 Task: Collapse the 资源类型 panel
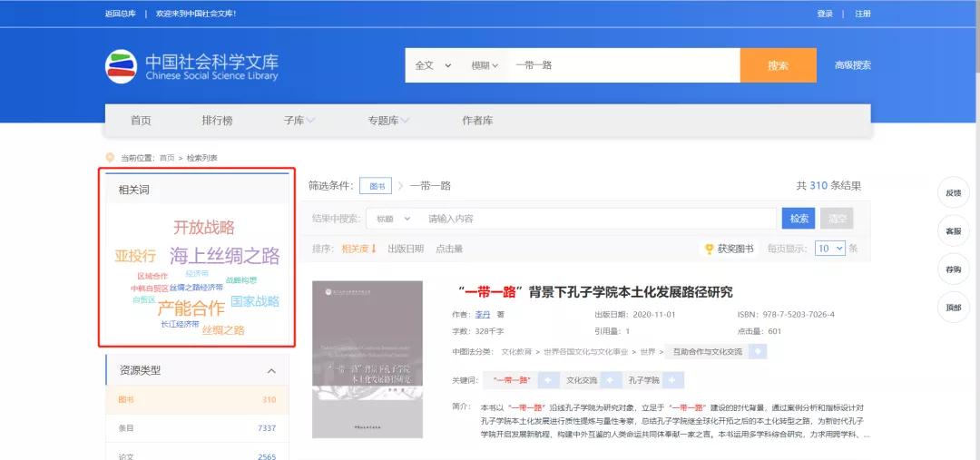(271, 370)
